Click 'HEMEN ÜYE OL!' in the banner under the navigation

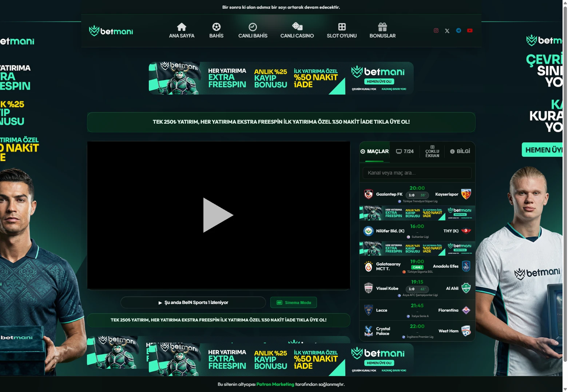point(379,81)
